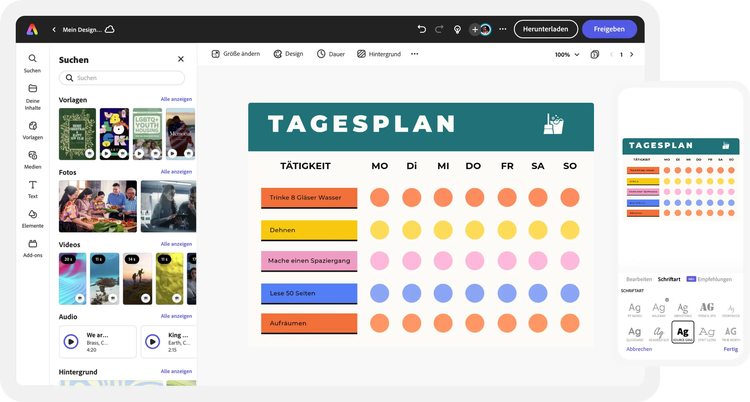Screen dimensions: 750x402
Task: Play the 'We ar...' audio track
Action: [71, 342]
